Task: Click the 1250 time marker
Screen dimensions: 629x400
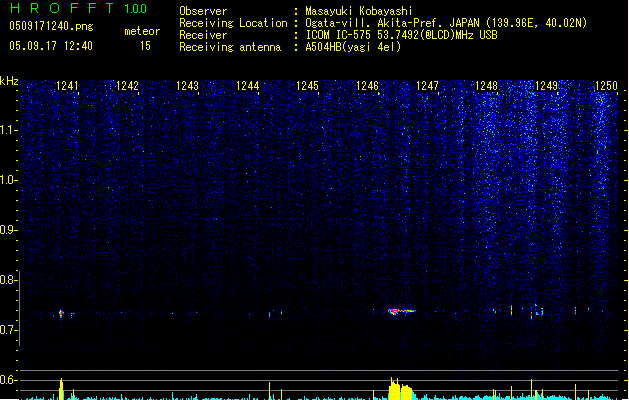Action: pyautogui.click(x=606, y=86)
